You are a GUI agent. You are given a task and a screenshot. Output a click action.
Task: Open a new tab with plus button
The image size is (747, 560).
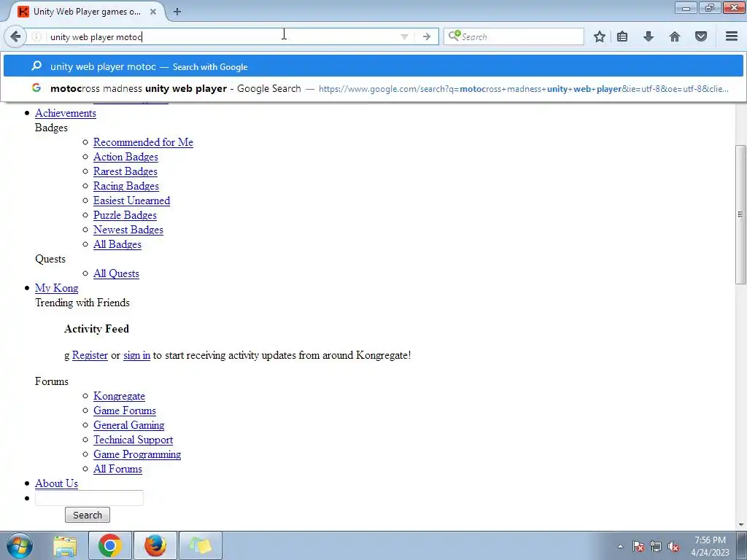pos(177,12)
